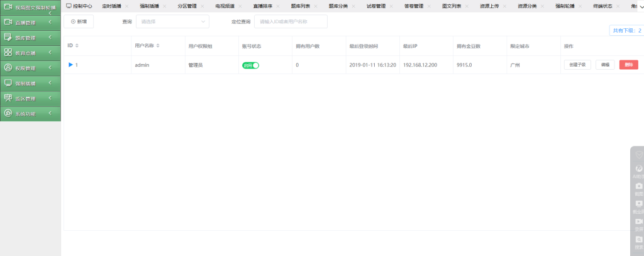Expand the 直播管理 sidebar menu chevron

coord(50,22)
